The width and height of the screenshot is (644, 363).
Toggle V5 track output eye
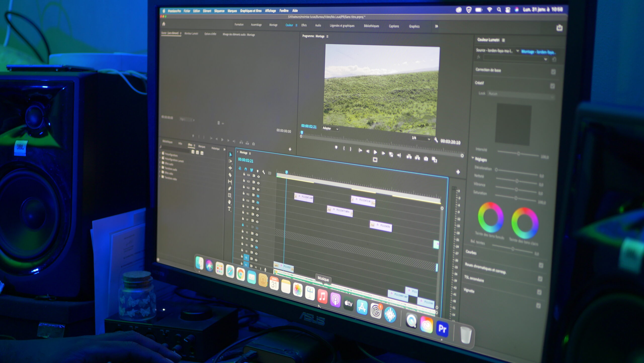[x=257, y=234]
